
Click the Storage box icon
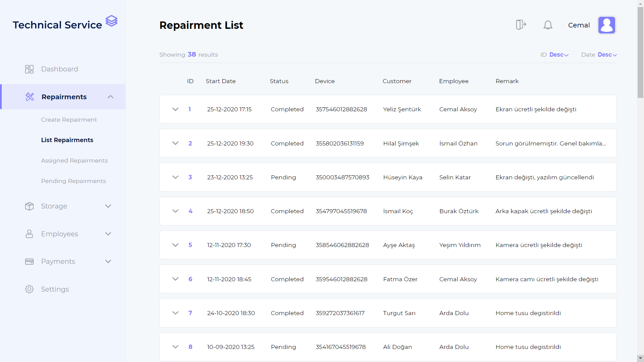click(30, 206)
